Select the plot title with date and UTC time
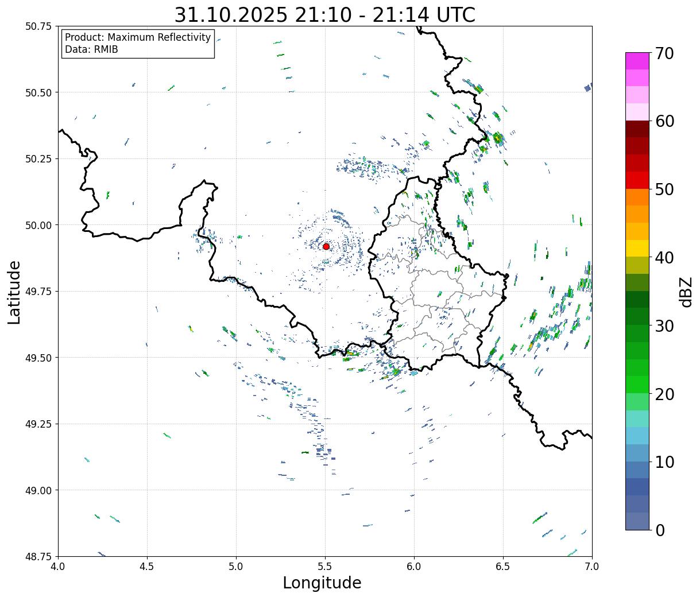Image resolution: width=700 pixels, height=597 pixels. click(x=324, y=14)
